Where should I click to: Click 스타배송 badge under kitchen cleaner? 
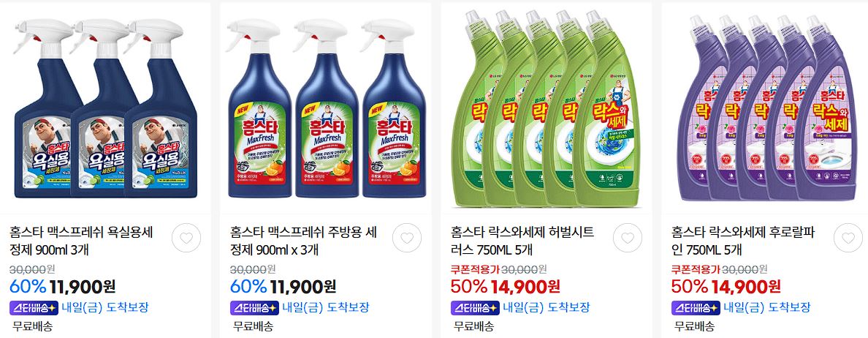tap(254, 307)
